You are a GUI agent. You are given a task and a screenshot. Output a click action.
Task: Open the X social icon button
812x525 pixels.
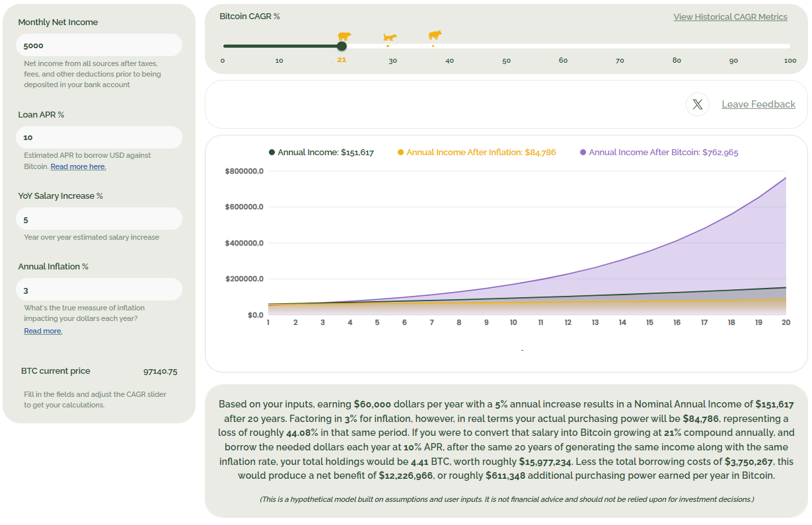tap(698, 104)
